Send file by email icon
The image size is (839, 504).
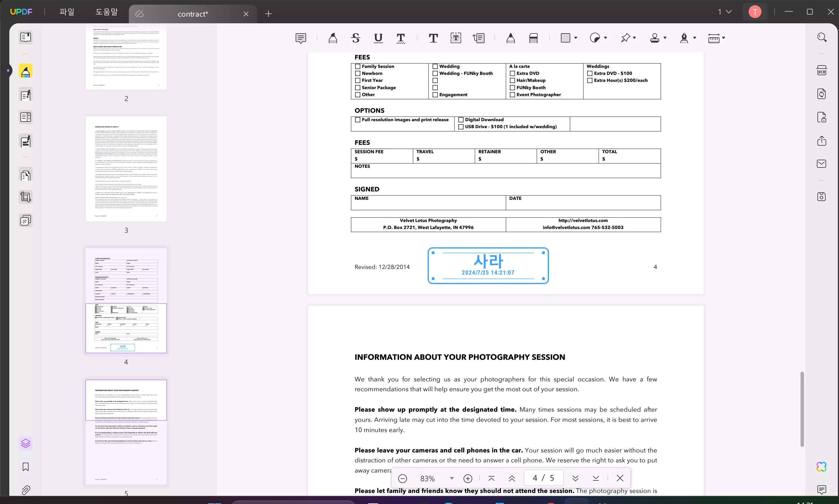(822, 164)
